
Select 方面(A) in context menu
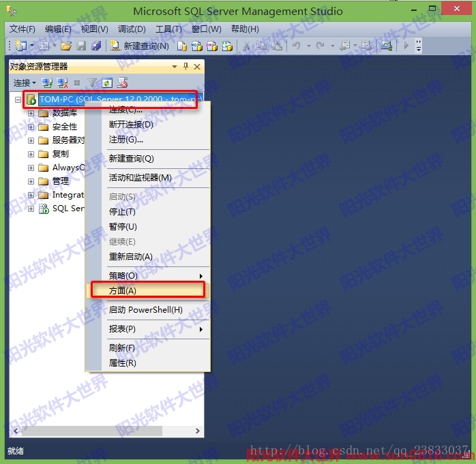(148, 290)
